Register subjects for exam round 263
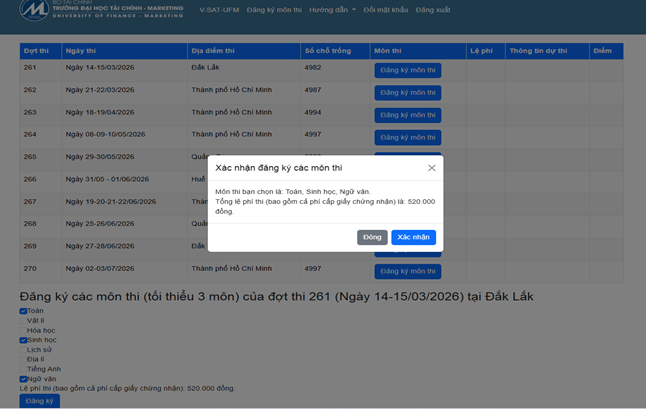The height and width of the screenshot is (409, 646). point(407,115)
